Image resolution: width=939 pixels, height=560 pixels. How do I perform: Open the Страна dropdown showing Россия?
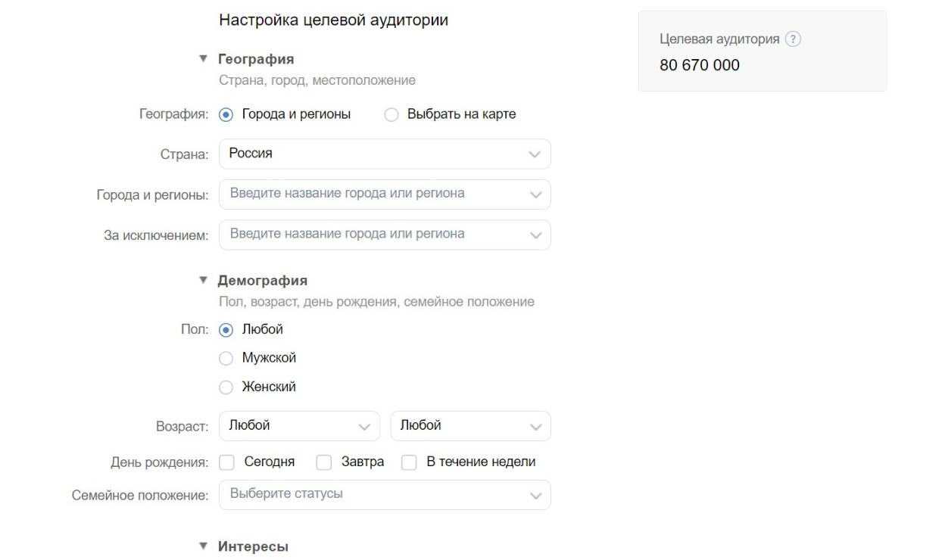click(385, 154)
